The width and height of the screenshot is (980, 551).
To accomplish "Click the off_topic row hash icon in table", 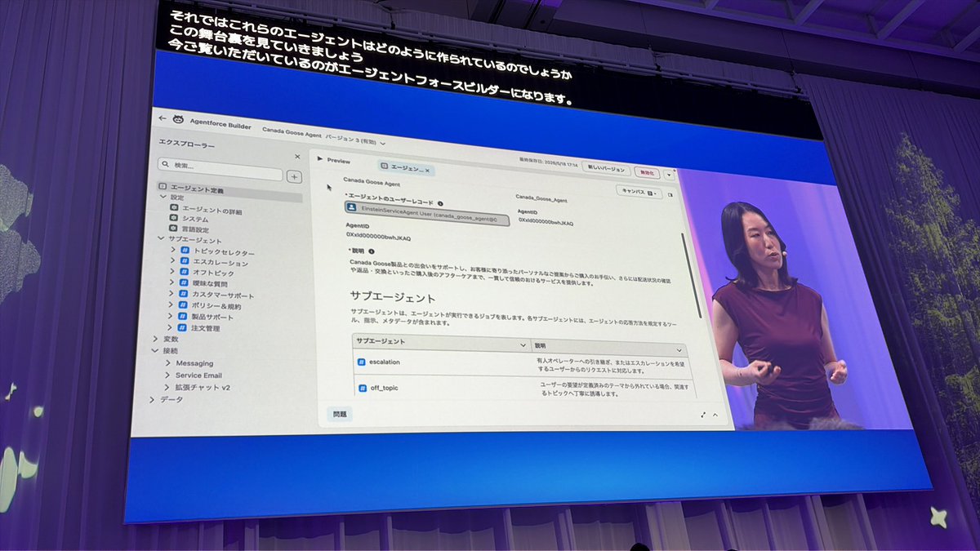I will pyautogui.click(x=363, y=387).
